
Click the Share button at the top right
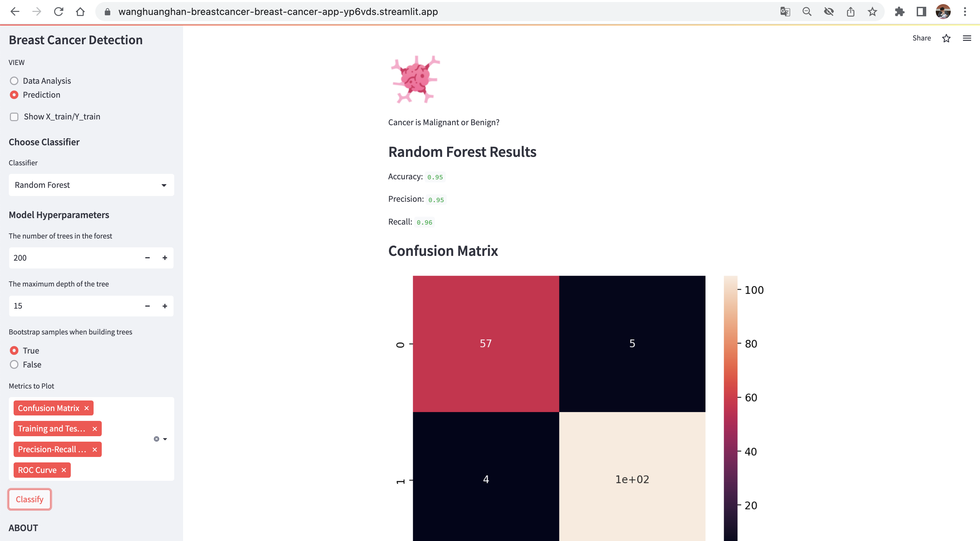pos(921,38)
